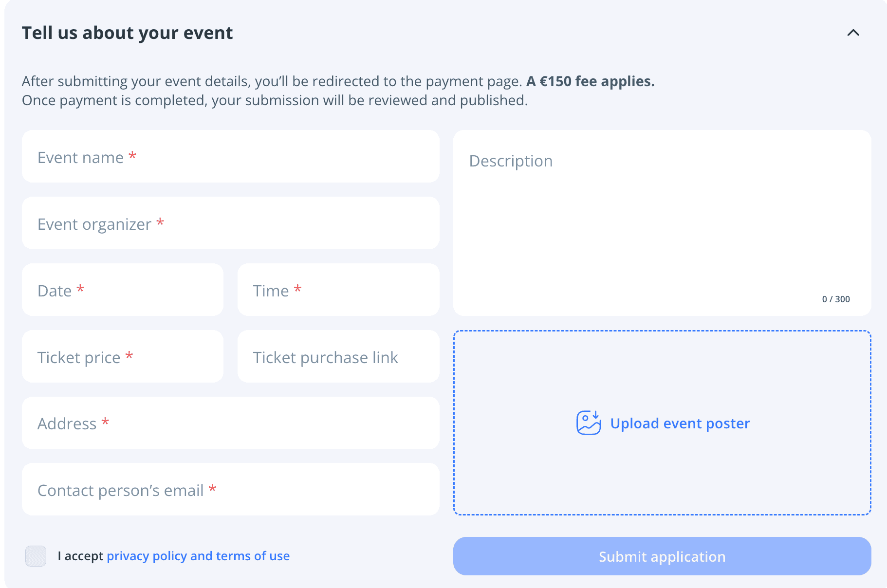Click the 'Tell us about your event' heading
The height and width of the screenshot is (588, 887).
point(128,33)
